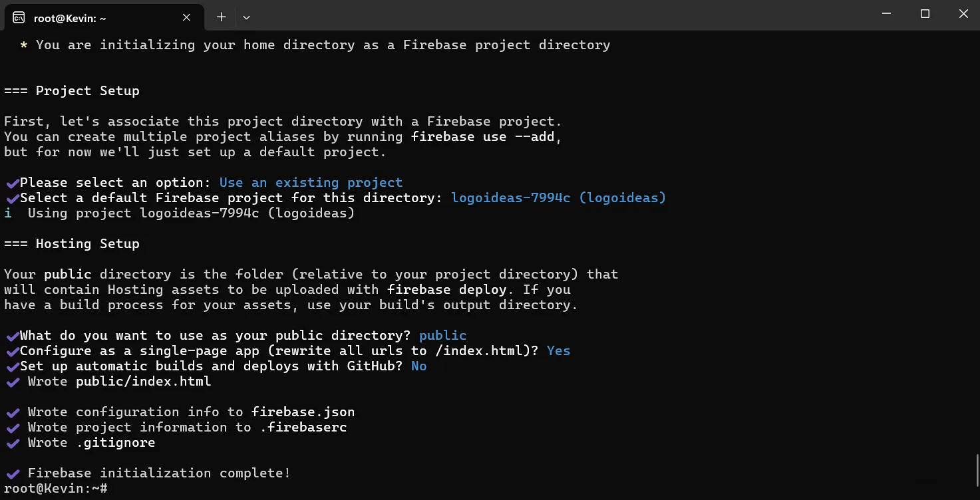Image resolution: width=980 pixels, height=500 pixels.
Task: Click the No answer for GitHub deploys
Action: (x=418, y=366)
